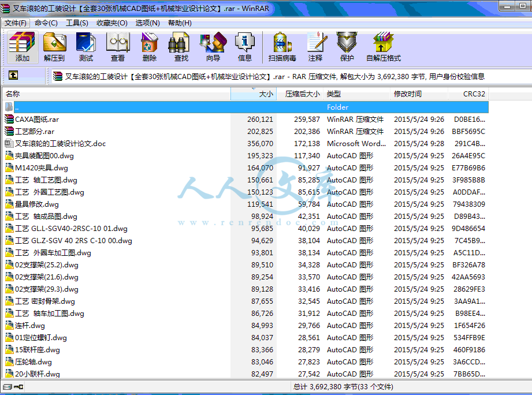The height and width of the screenshot is (395, 532).
Task: Open the 注释 (Comment) tool
Action: click(x=315, y=47)
